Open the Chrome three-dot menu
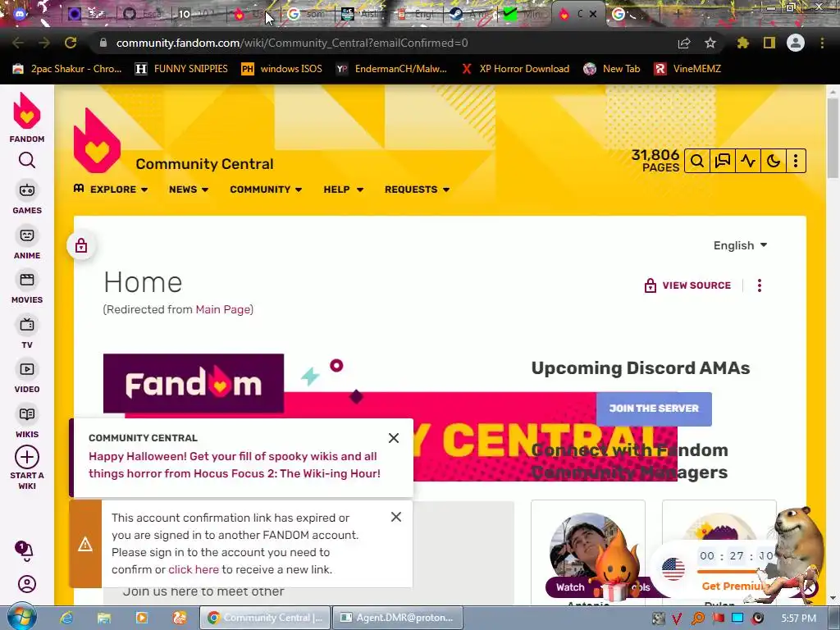840x630 pixels. [822, 43]
